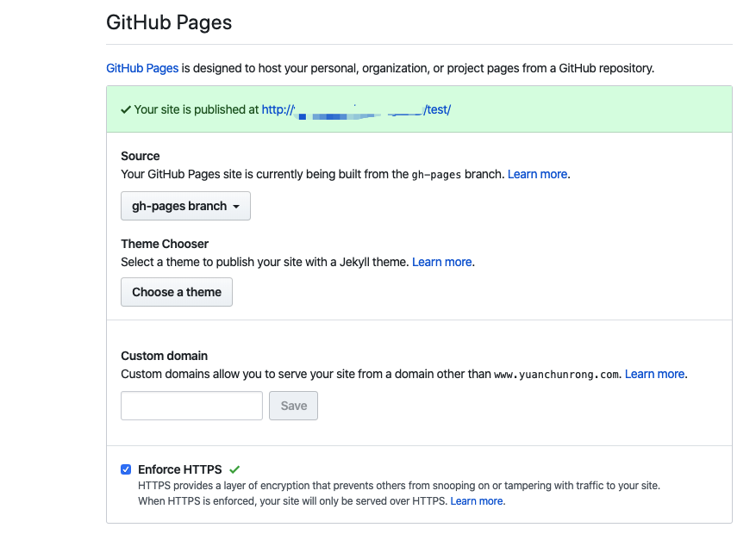Click the green checkmark beside Enforce HTTPS

(234, 469)
